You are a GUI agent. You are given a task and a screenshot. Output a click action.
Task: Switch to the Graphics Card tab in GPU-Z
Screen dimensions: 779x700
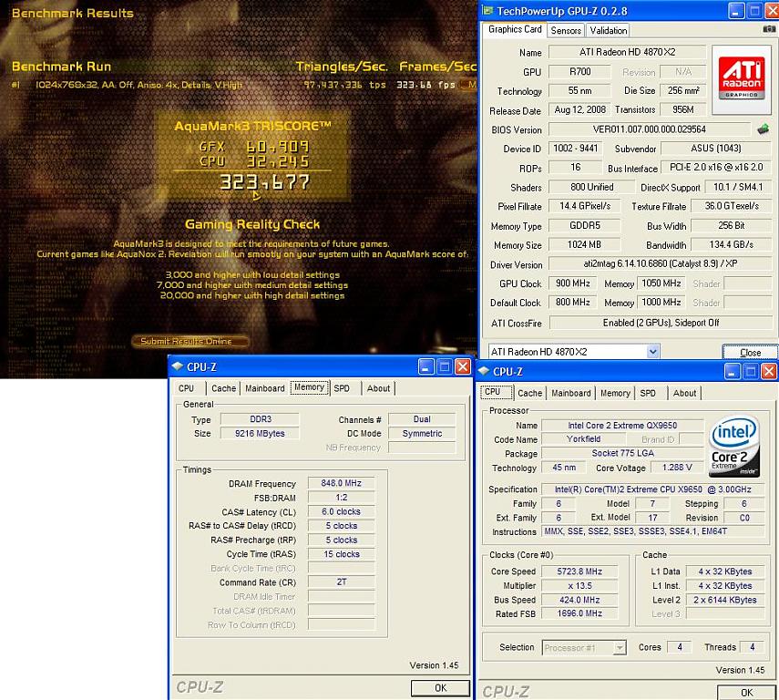(515, 29)
